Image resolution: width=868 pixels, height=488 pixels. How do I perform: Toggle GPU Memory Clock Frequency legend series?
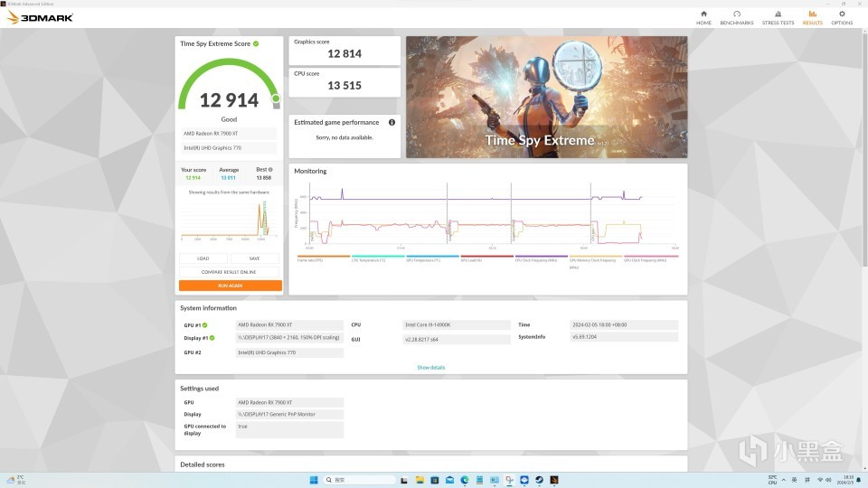point(595,261)
